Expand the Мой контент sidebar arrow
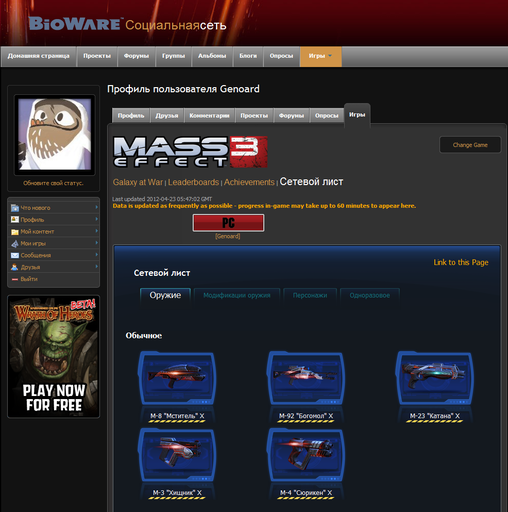This screenshot has height=512, width=508. coord(96,231)
